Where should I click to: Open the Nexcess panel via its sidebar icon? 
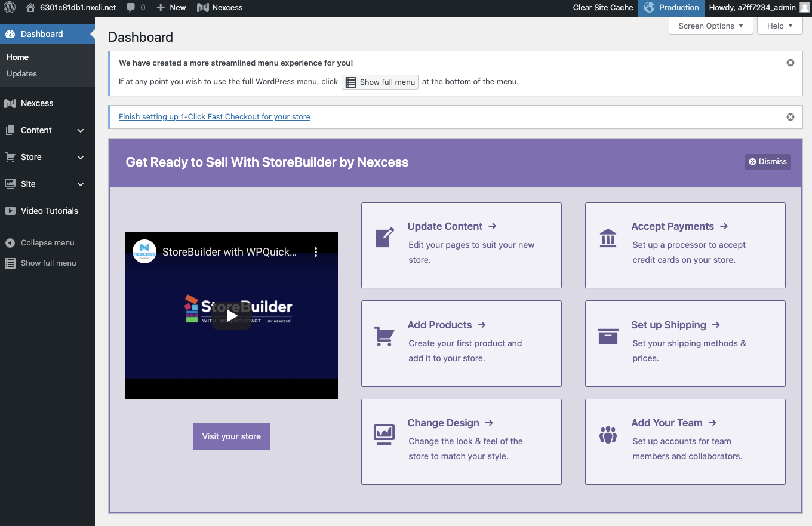10,103
